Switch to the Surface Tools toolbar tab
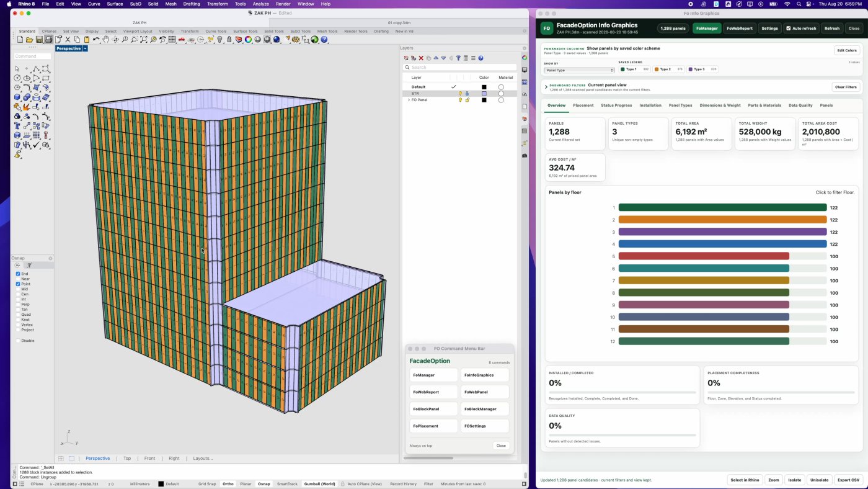 (x=245, y=31)
